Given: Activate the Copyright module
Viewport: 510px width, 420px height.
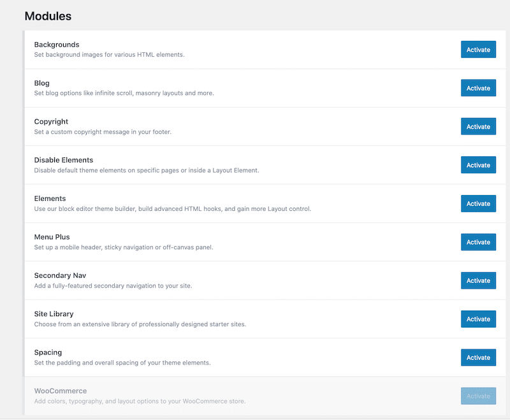Looking at the screenshot, I should tap(478, 127).
